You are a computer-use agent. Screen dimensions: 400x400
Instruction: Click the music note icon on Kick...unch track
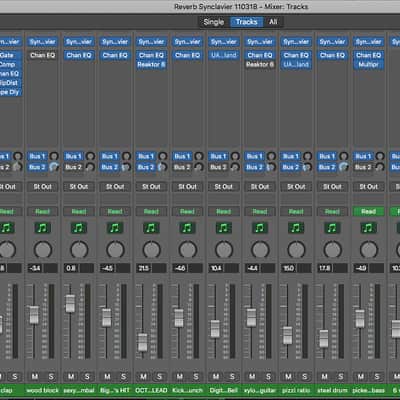(x=187, y=228)
